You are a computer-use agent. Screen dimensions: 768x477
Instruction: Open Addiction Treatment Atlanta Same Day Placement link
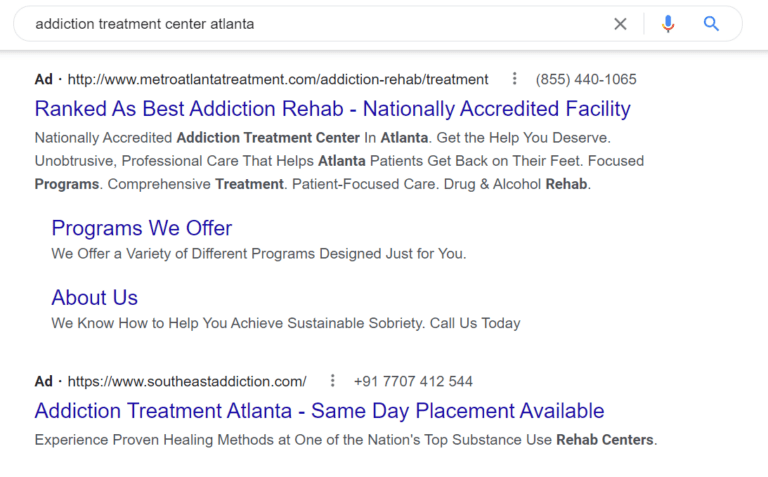pyautogui.click(x=319, y=410)
